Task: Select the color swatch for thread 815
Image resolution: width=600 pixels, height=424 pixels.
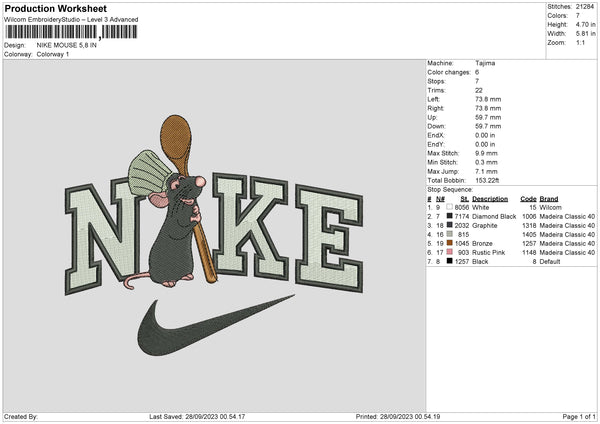Action: tap(449, 234)
